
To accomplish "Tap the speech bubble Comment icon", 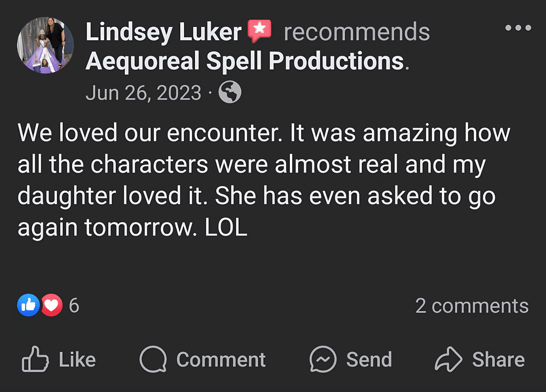I will point(153,359).
